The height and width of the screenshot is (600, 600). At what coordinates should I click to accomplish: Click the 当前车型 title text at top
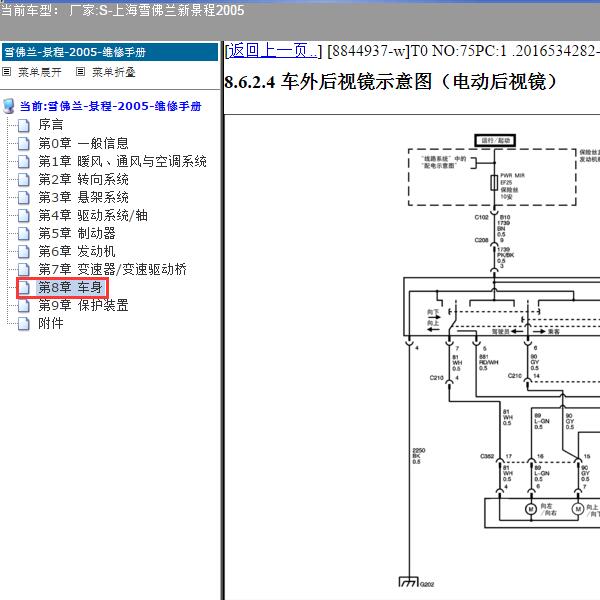pyautogui.click(x=122, y=10)
